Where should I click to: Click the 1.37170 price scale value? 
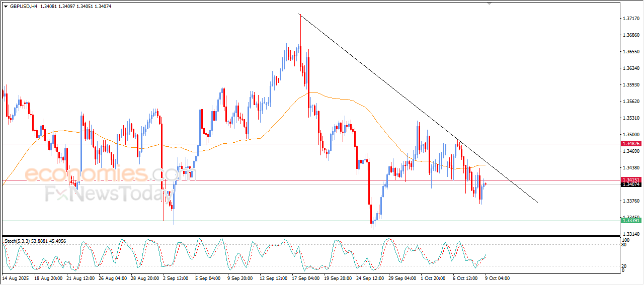pos(630,19)
